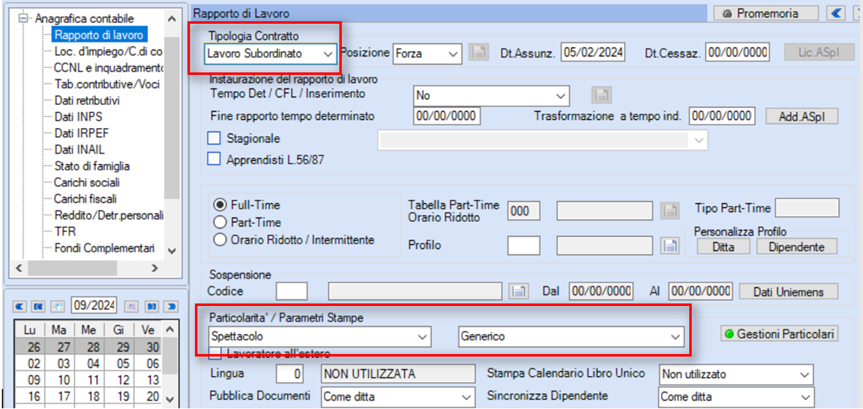This screenshot has height=409, width=863.
Task: Tick the Stagionale checkbox
Action: pyautogui.click(x=214, y=138)
